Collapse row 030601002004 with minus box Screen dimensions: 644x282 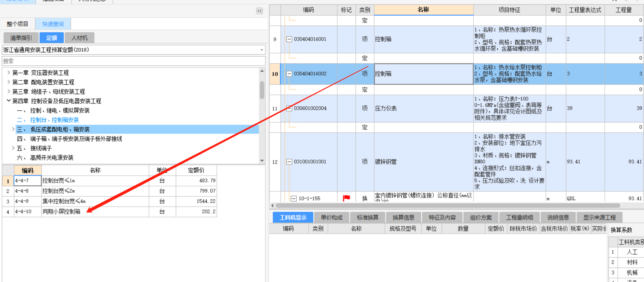pyautogui.click(x=289, y=108)
